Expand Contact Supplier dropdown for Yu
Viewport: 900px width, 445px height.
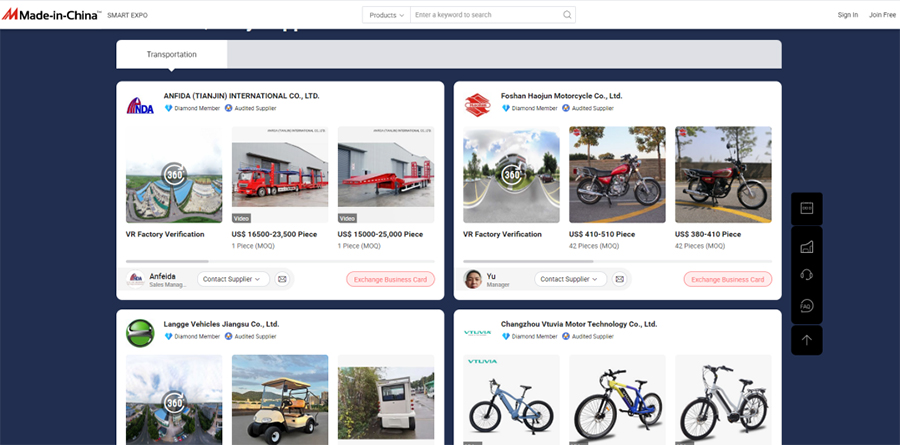[x=570, y=279]
